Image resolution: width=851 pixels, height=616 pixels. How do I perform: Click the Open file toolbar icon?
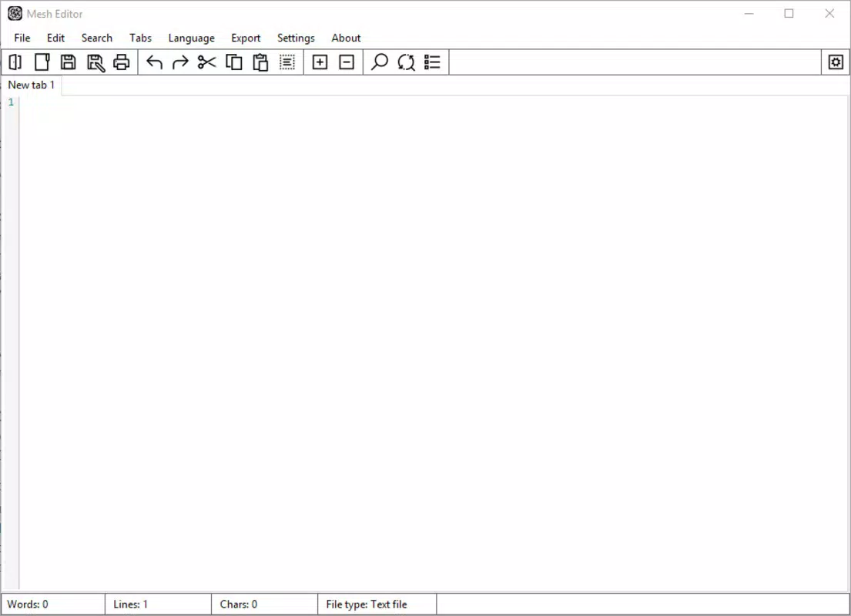pos(15,62)
